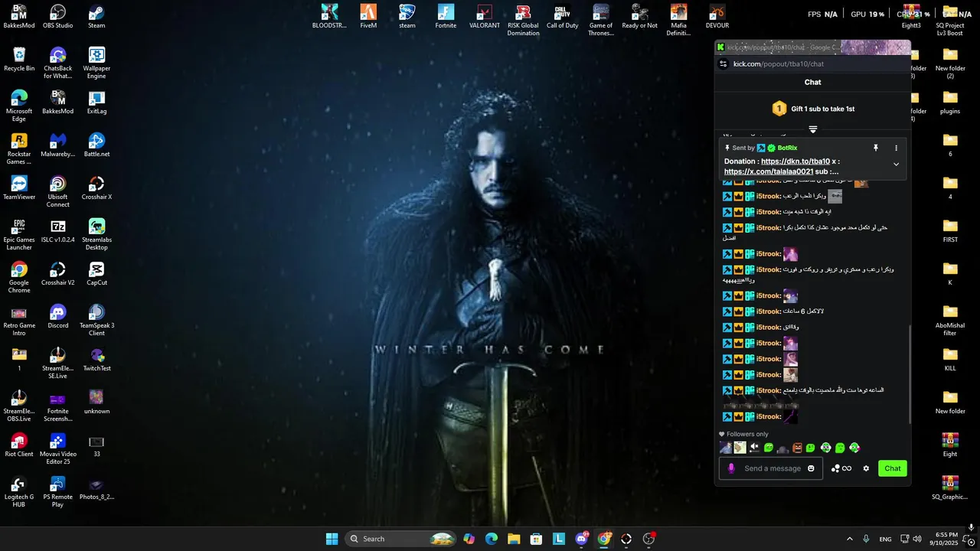Select the Ready or Not desktop icon
Screen dimensions: 980x551
pos(639,16)
